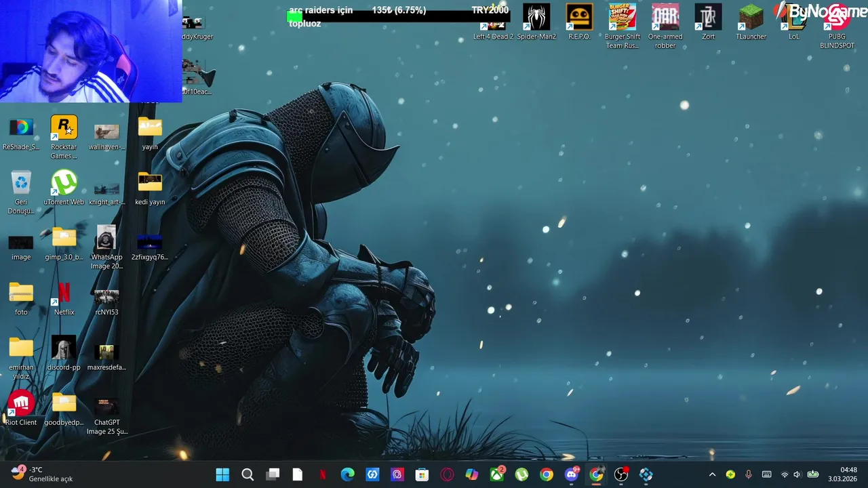
Task: Click the microphone tray icon
Action: (749, 474)
